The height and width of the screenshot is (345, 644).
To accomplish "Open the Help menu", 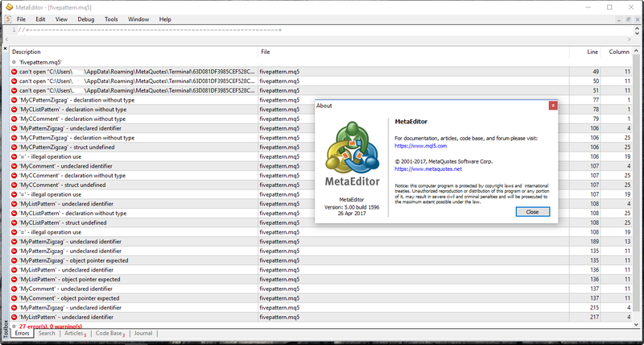I will [x=165, y=19].
